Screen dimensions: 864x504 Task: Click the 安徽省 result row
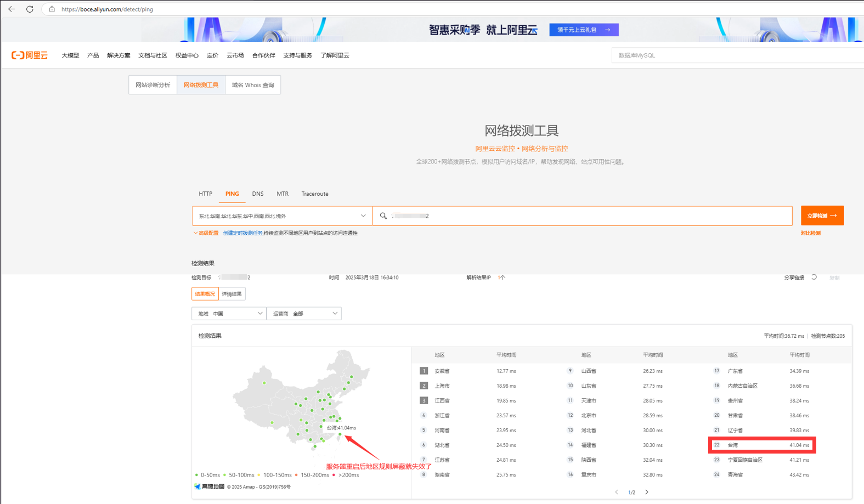point(485,371)
